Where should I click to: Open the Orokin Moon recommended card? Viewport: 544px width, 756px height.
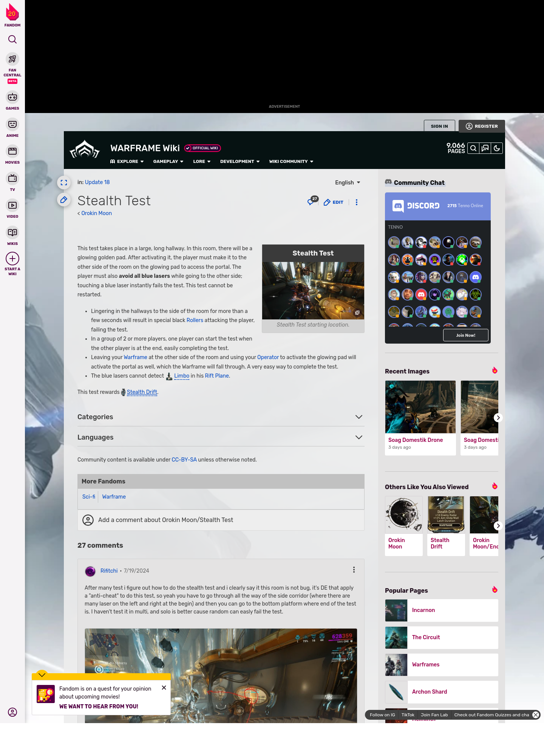[x=404, y=526]
